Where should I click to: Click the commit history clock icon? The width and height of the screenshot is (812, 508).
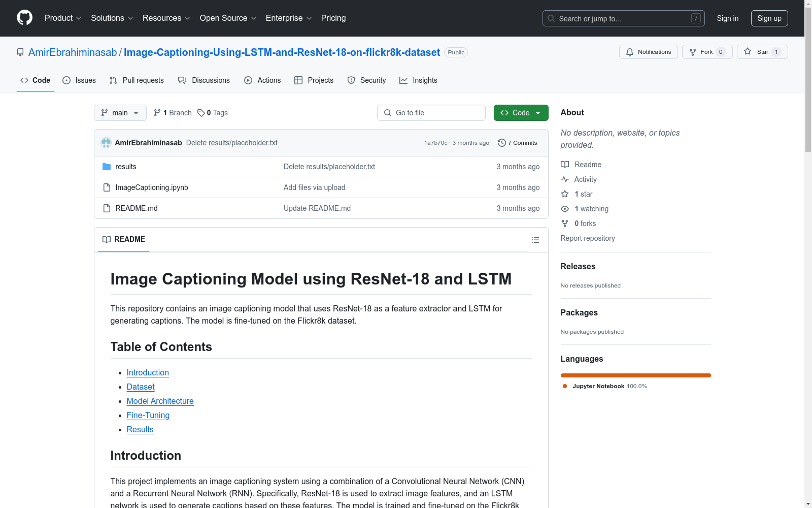pyautogui.click(x=501, y=143)
